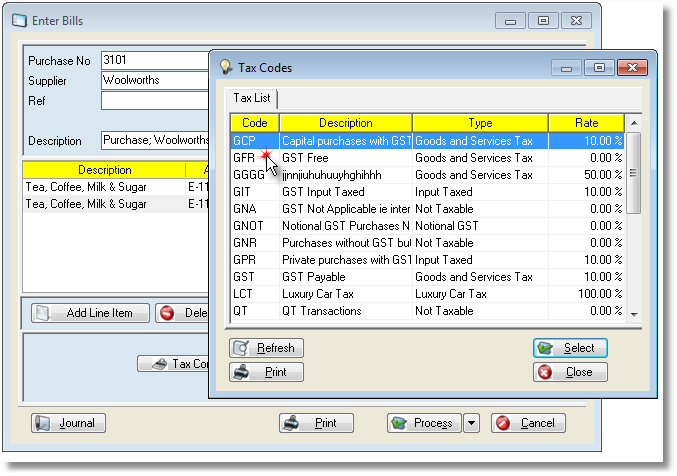Sort tax codes by Rate column header
Image resolution: width=677 pixels, height=476 pixels.
click(x=586, y=123)
